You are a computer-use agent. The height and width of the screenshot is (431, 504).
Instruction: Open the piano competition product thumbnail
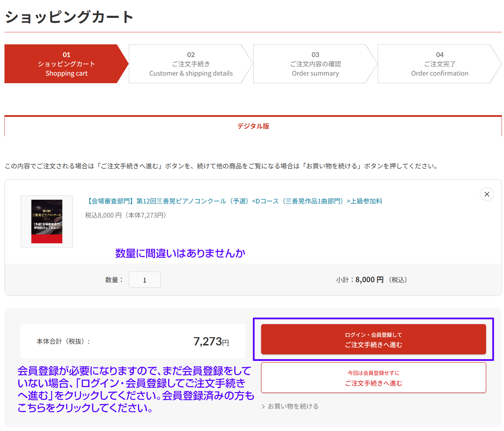47,221
